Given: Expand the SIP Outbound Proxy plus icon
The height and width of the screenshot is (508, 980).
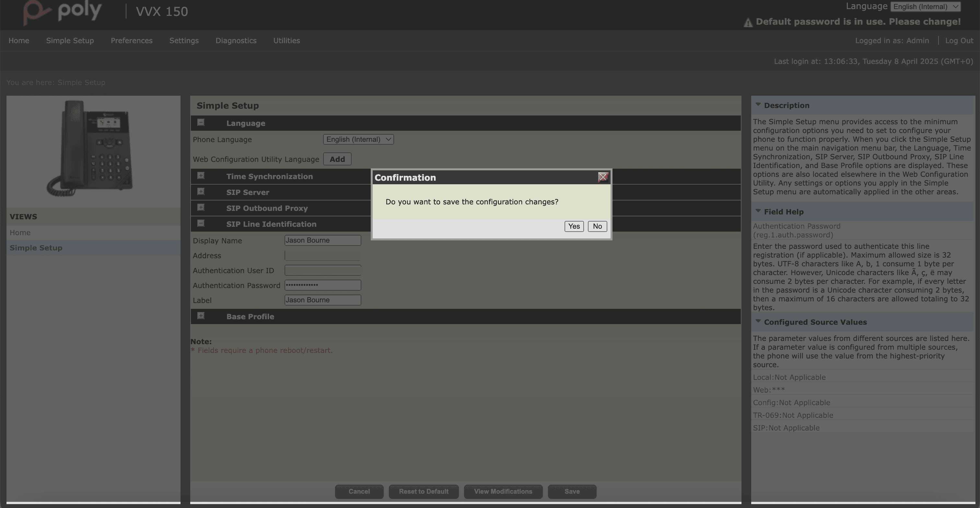Looking at the screenshot, I should [x=201, y=208].
